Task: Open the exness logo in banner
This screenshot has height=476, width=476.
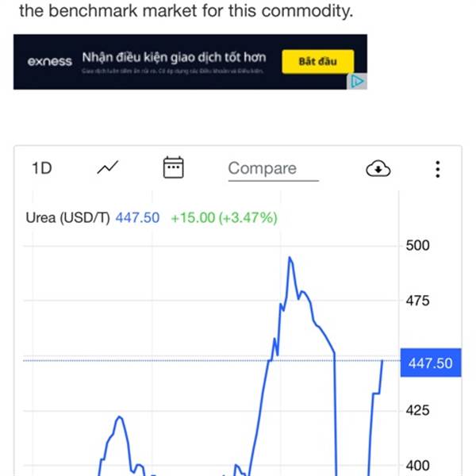Action: tap(50, 62)
